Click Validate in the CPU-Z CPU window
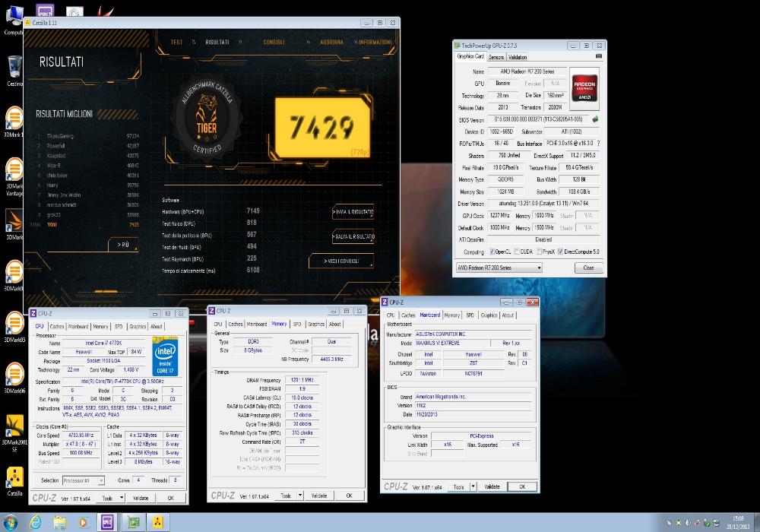This screenshot has height=532, width=760. (x=141, y=498)
